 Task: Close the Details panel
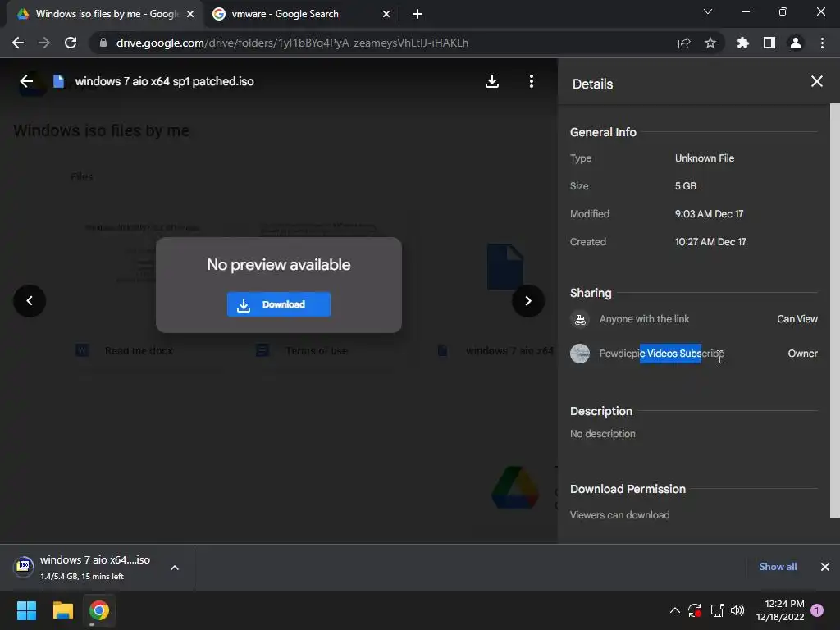816,81
